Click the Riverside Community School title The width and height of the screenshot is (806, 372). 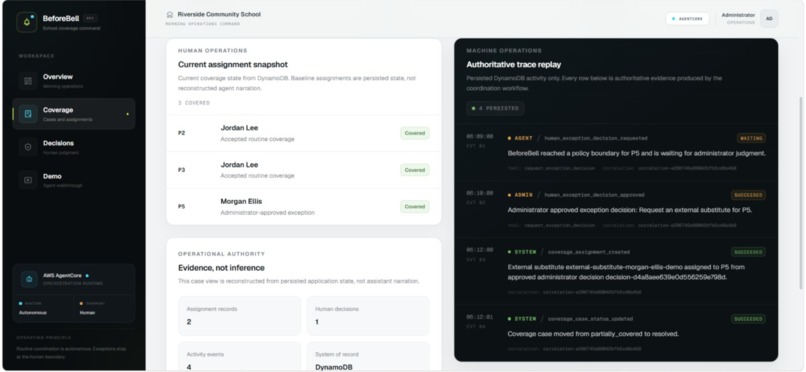[x=219, y=14]
